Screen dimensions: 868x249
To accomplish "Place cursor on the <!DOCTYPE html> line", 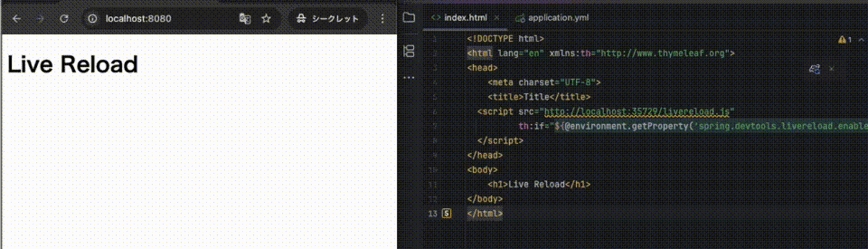I will pyautogui.click(x=505, y=39).
